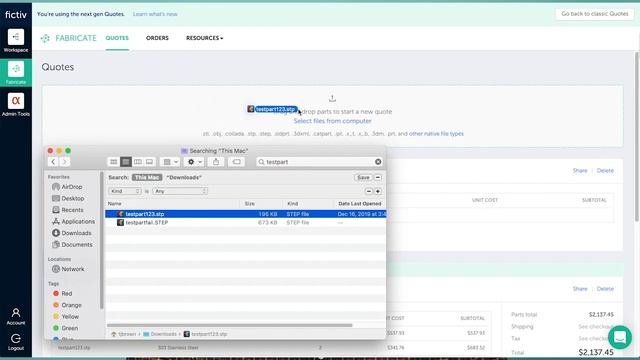Open Learn what's new link
Image resolution: width=640 pixels, height=360 pixels.
coord(155,14)
